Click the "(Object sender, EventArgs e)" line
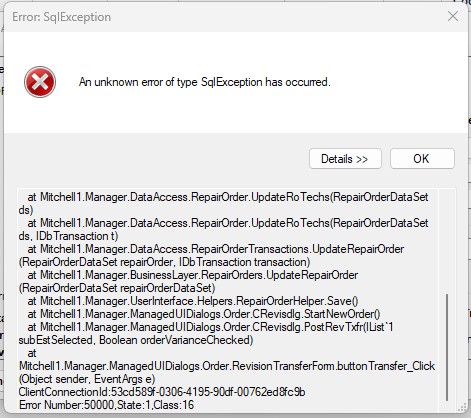This screenshot has width=471, height=418. pyautogui.click(x=87, y=379)
